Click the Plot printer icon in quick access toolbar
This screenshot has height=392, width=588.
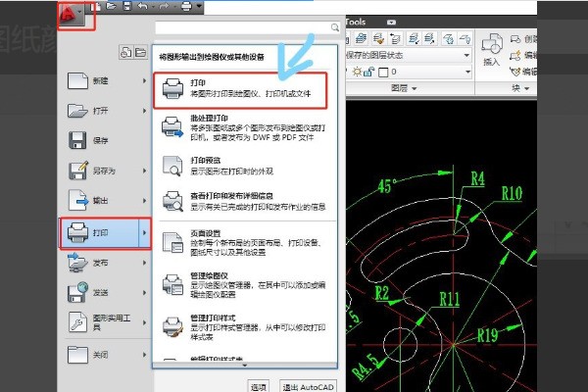[183, 6]
